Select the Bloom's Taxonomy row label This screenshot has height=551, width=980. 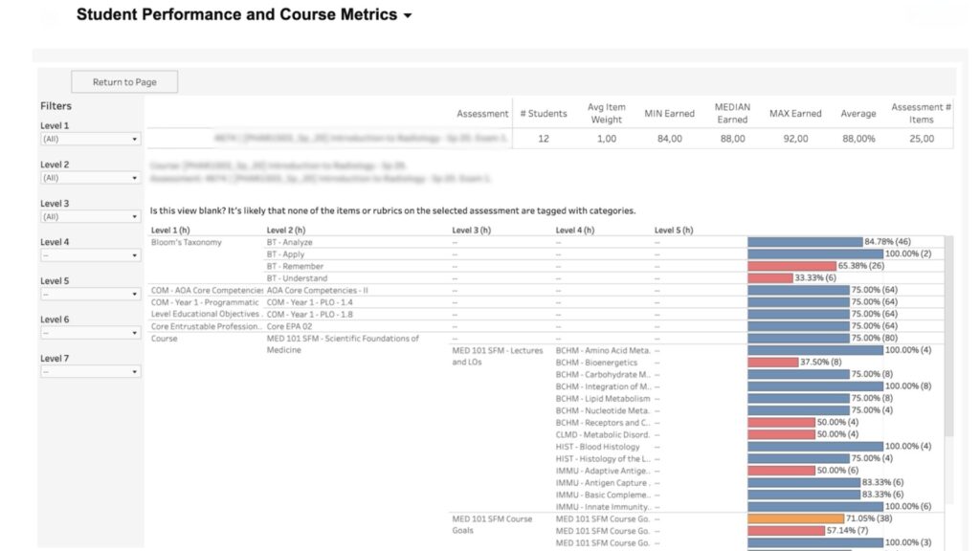[187, 242]
